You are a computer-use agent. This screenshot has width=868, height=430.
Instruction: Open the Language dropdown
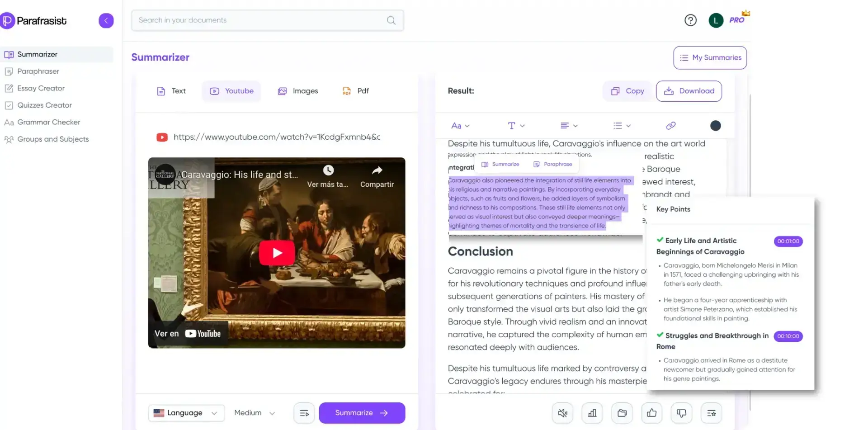[x=186, y=413]
